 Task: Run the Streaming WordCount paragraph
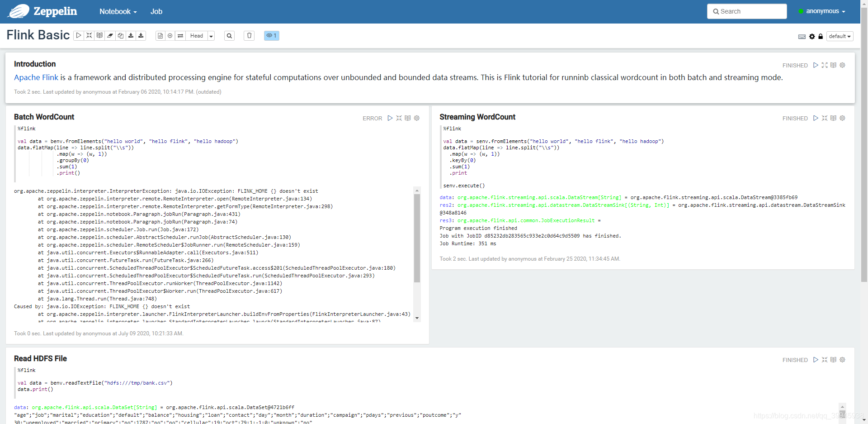(816, 118)
